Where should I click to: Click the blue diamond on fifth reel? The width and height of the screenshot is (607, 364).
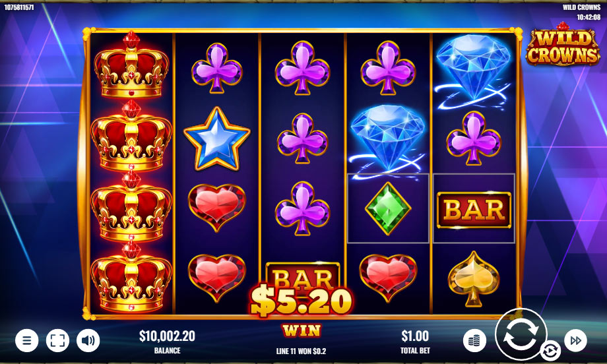(x=473, y=70)
